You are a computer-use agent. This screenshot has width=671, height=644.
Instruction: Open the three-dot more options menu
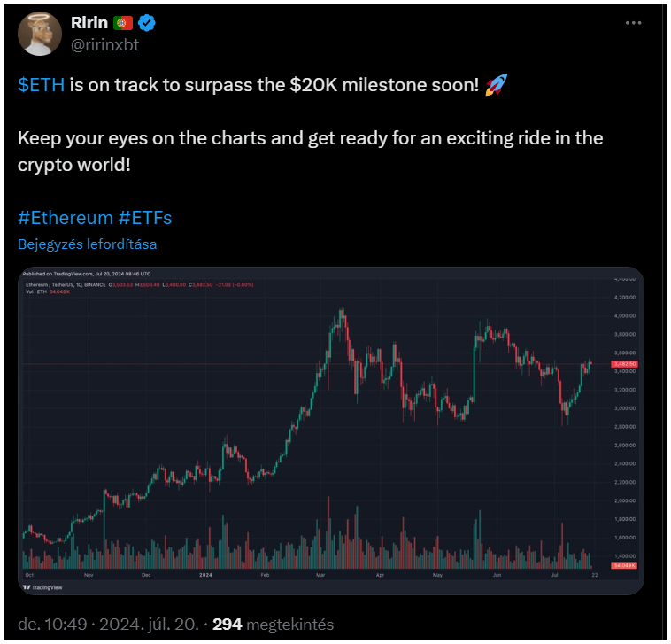[633, 23]
